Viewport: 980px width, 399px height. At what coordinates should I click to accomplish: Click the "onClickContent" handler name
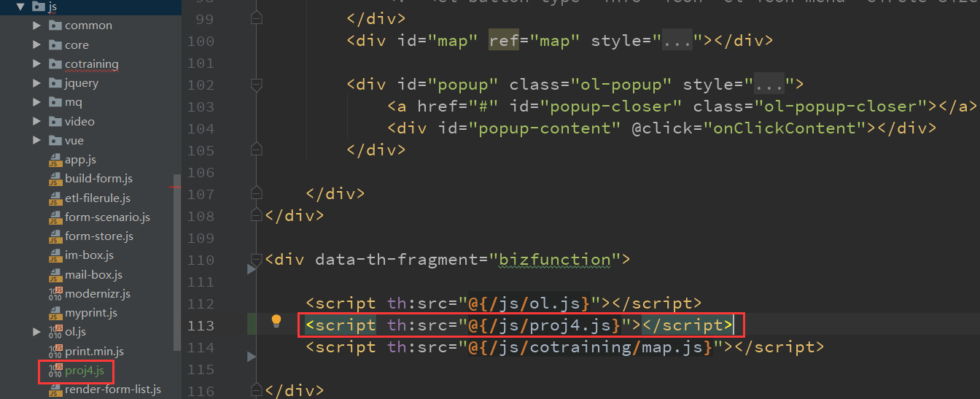[790, 128]
